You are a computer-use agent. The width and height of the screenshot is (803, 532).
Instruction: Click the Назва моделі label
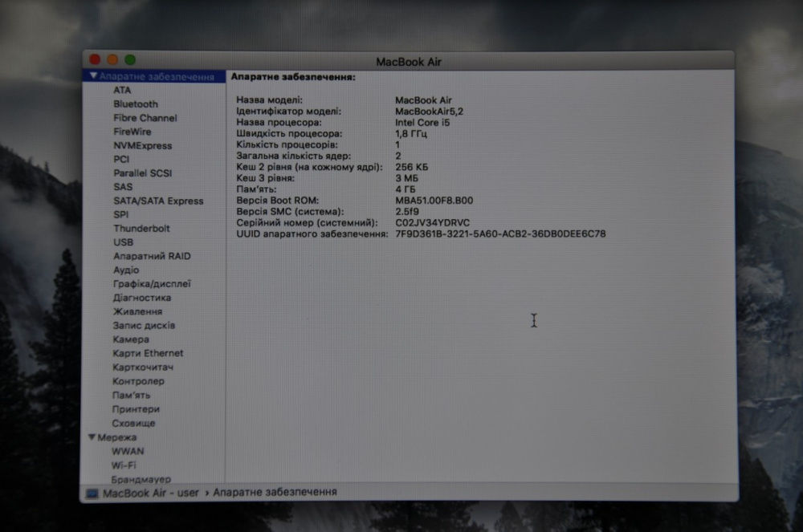coord(269,100)
